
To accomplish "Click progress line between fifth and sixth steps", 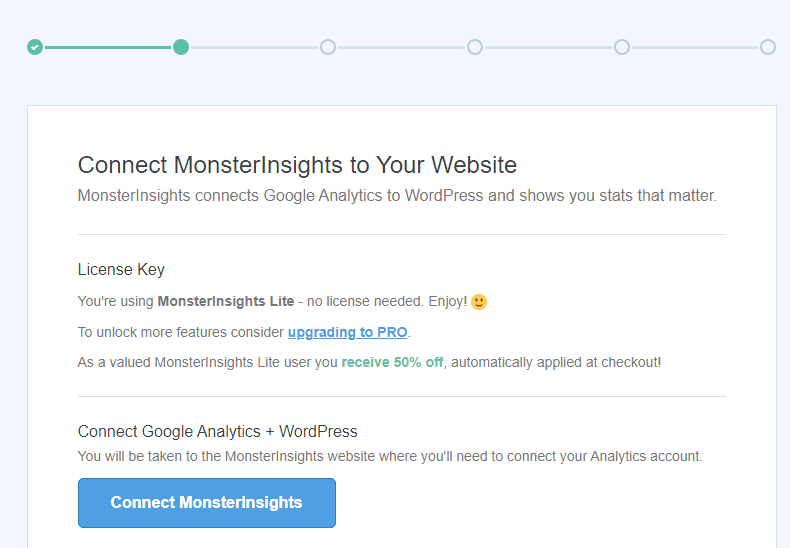I will 695,47.
